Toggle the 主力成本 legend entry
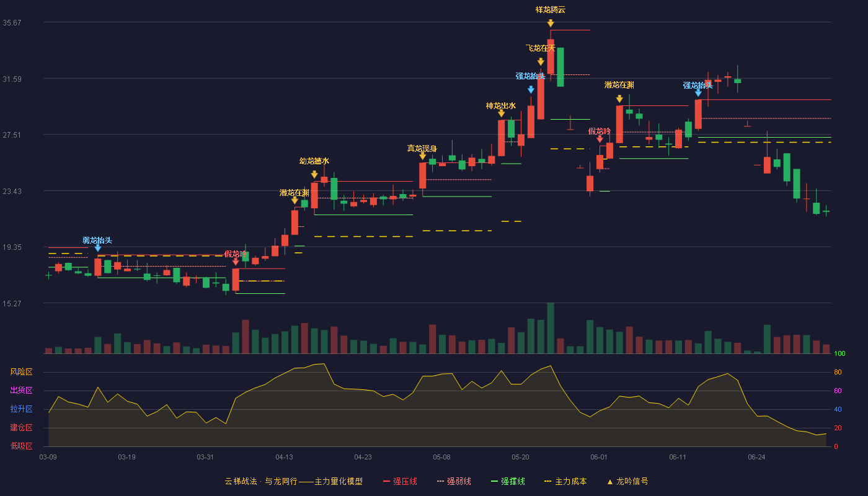The height and width of the screenshot is (496, 868). (x=565, y=481)
